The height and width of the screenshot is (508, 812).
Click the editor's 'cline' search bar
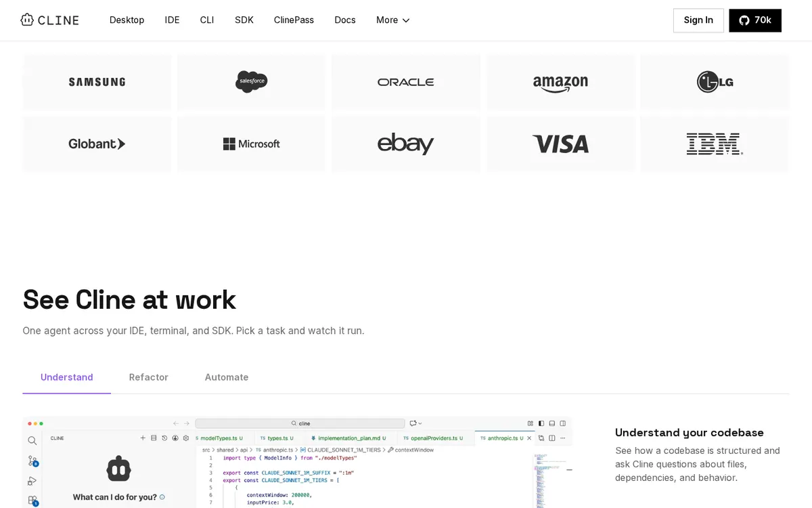coord(300,423)
